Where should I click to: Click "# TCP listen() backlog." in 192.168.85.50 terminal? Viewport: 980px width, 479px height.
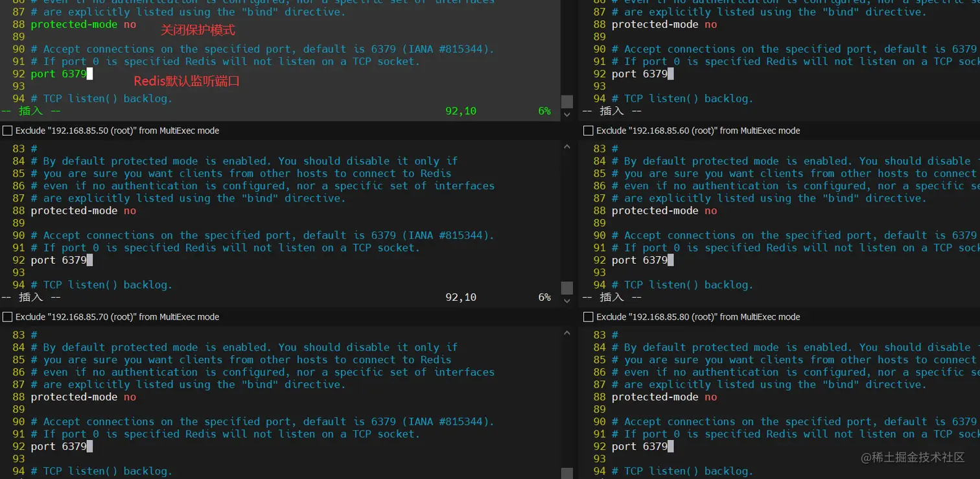pyautogui.click(x=102, y=285)
